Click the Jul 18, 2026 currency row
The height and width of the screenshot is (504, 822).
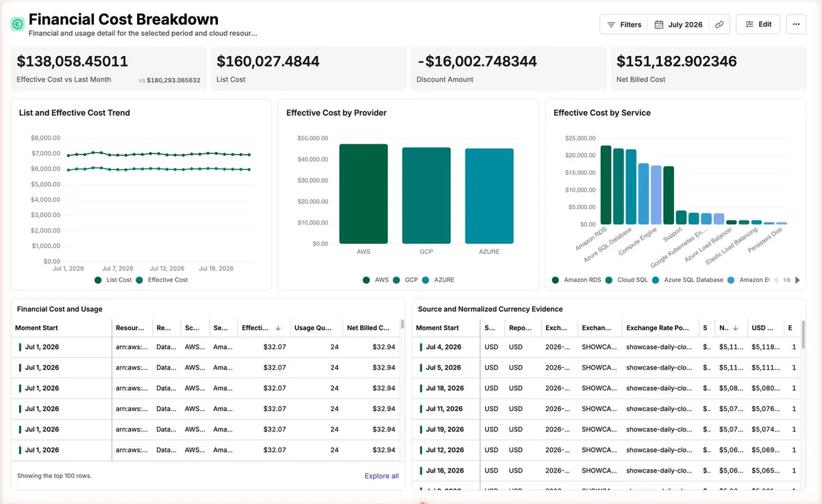[605, 388]
